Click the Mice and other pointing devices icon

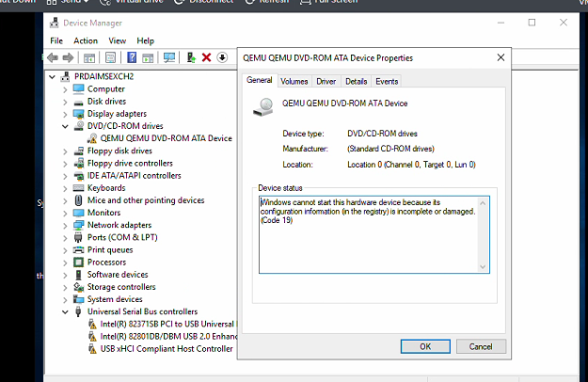(78, 200)
